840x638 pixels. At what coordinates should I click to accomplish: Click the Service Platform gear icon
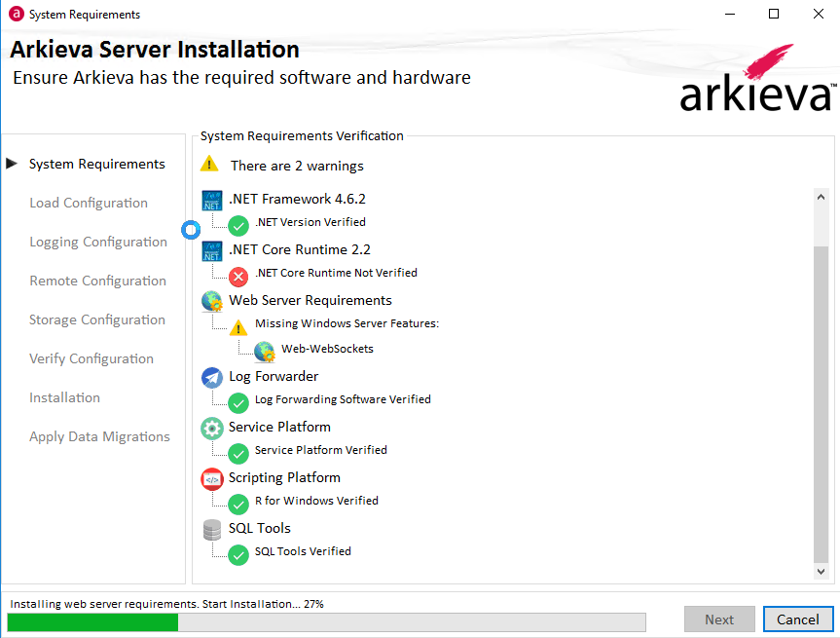(x=212, y=429)
